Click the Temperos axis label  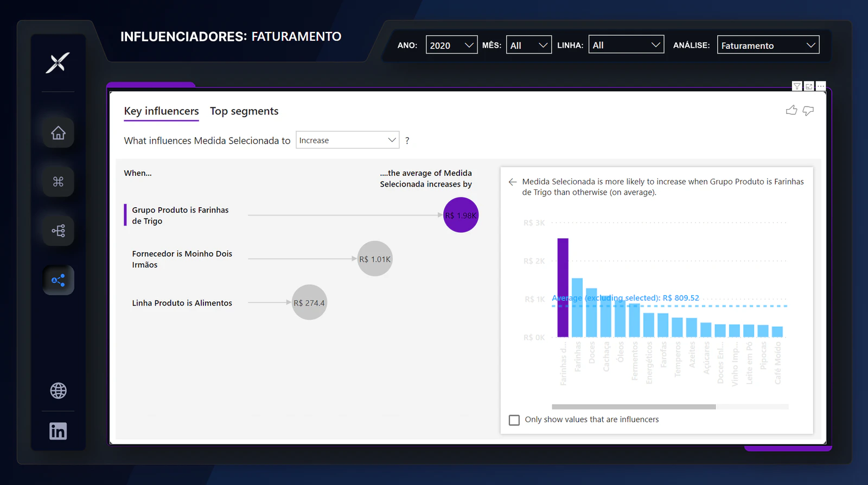pyautogui.click(x=678, y=359)
